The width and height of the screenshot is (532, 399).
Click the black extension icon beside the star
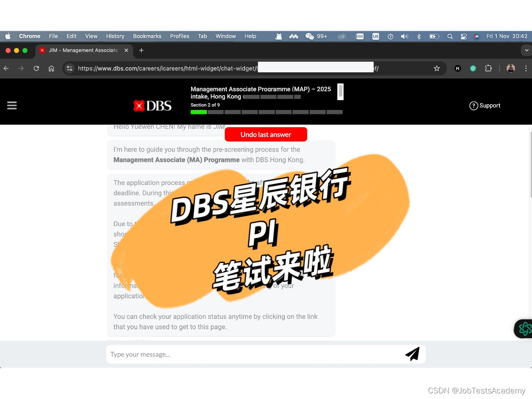pos(457,68)
